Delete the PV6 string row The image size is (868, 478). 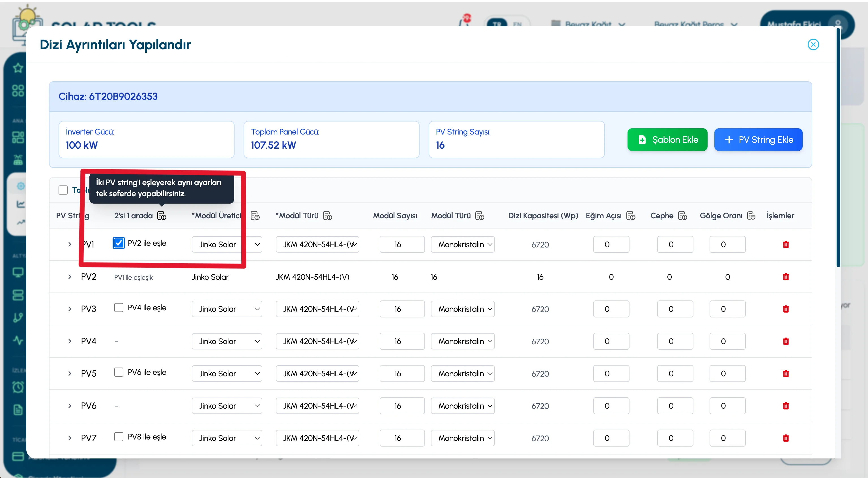point(786,406)
